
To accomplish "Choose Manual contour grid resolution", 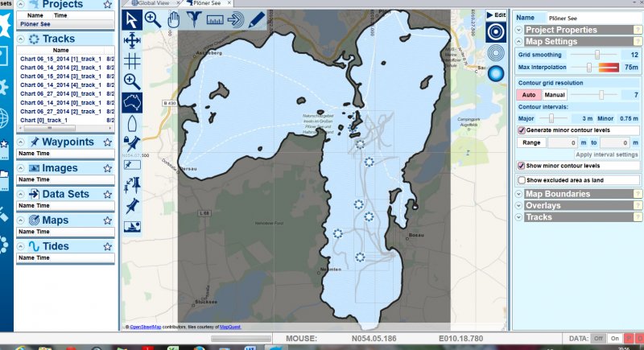I will point(554,95).
